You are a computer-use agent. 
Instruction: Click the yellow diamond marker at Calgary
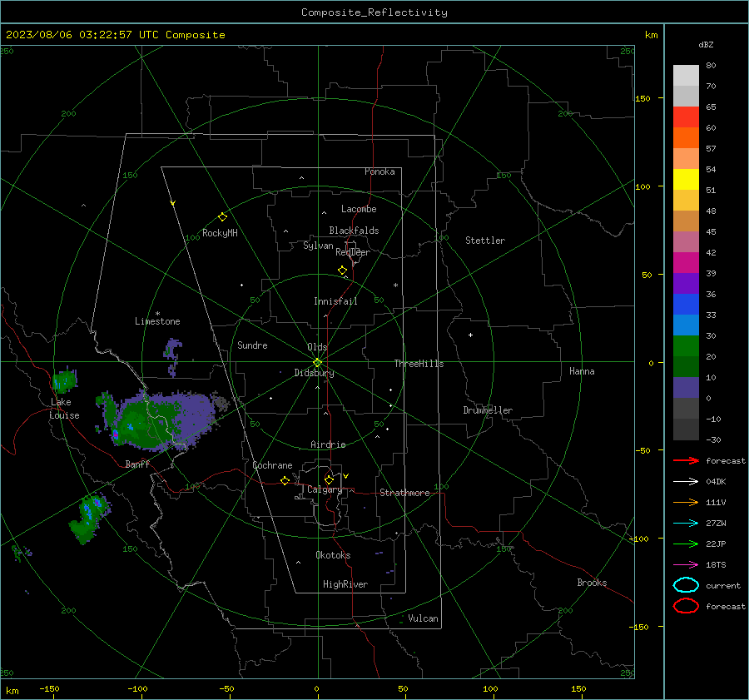click(x=329, y=479)
